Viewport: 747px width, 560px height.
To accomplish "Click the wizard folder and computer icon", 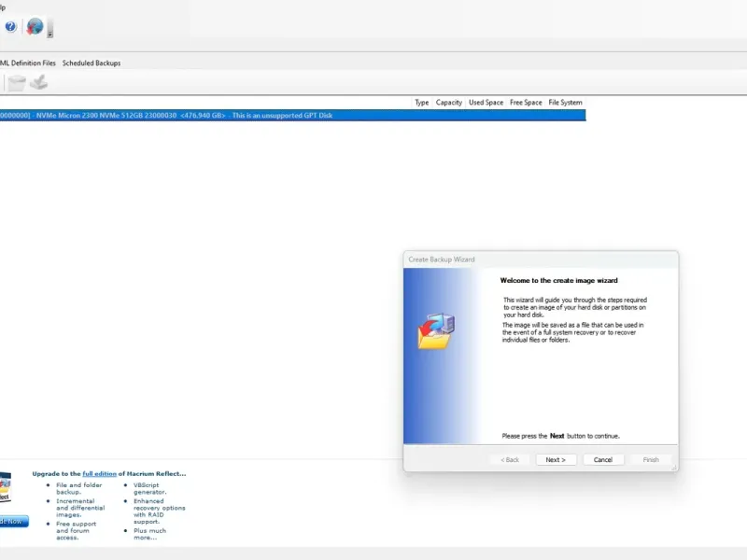I will (436, 331).
